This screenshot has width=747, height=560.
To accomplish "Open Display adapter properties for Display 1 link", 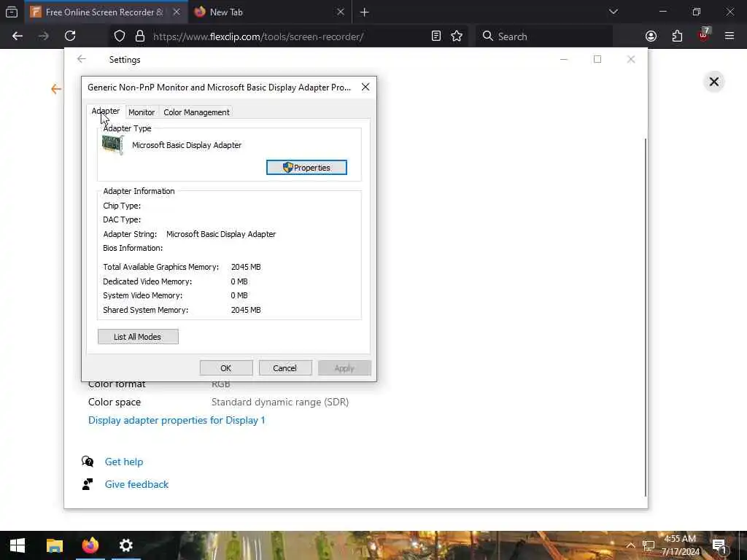I will coord(177,420).
